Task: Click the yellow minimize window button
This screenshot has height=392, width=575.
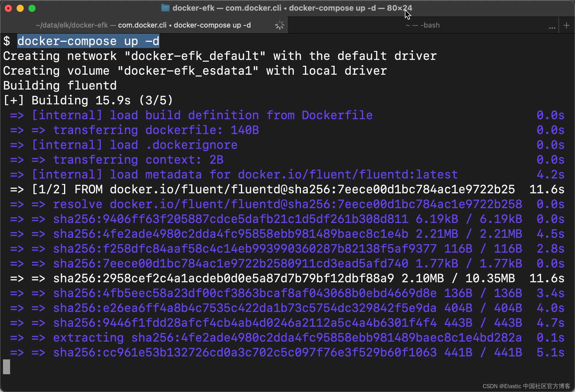Action: pos(20,8)
